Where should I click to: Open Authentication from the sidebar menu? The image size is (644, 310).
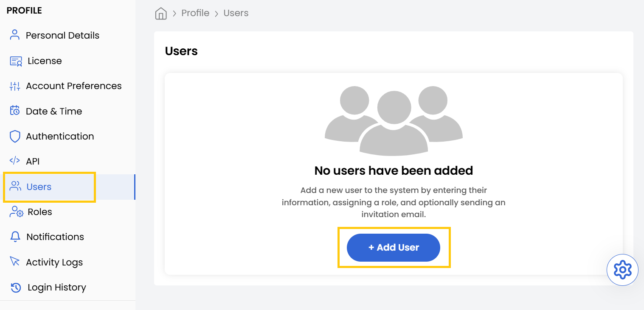[x=60, y=136]
